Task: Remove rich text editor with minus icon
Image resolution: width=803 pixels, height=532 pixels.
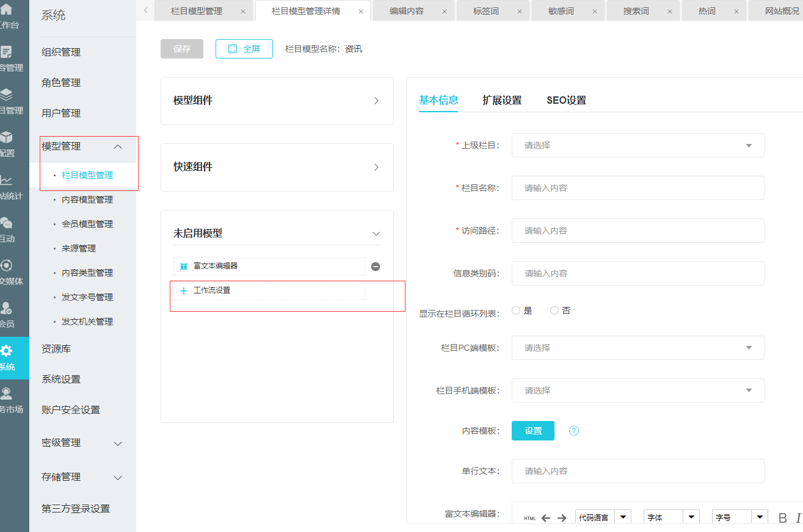Action: pyautogui.click(x=376, y=267)
